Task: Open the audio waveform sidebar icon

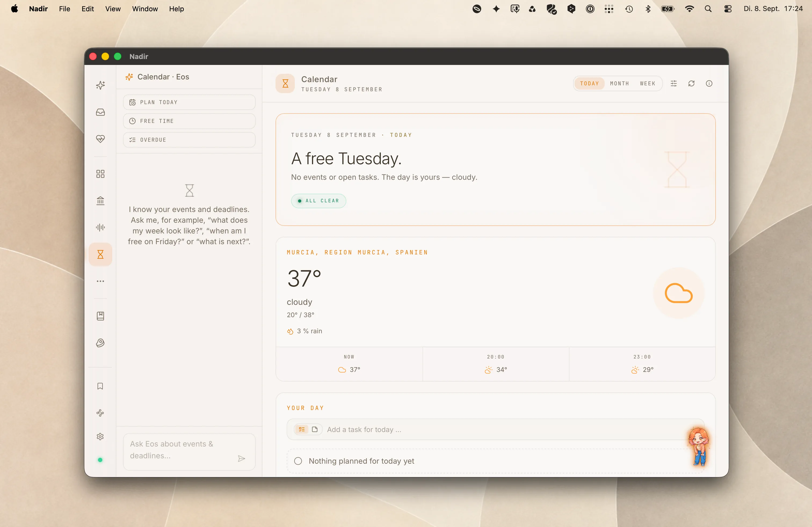Action: [100, 227]
